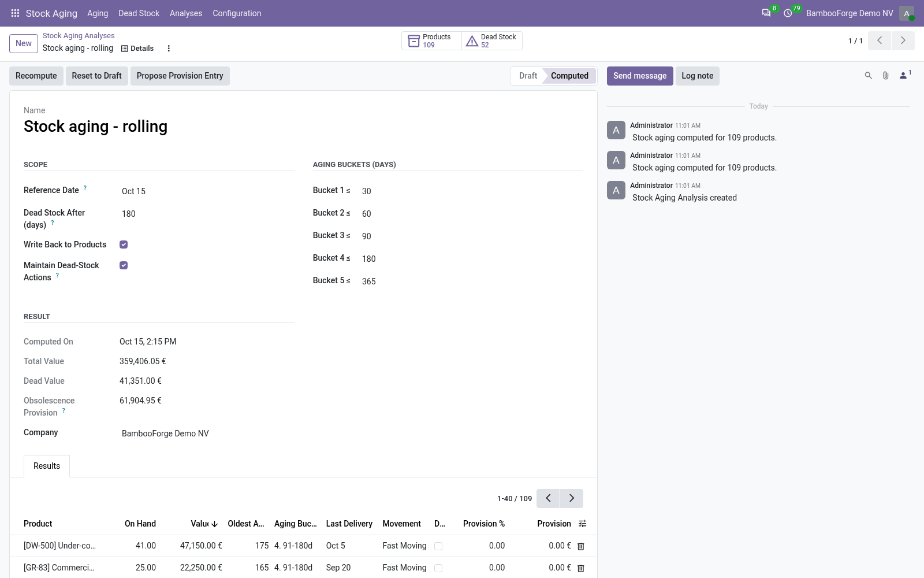The width and height of the screenshot is (924, 578).
Task: Select the Draft status stage
Action: click(528, 76)
